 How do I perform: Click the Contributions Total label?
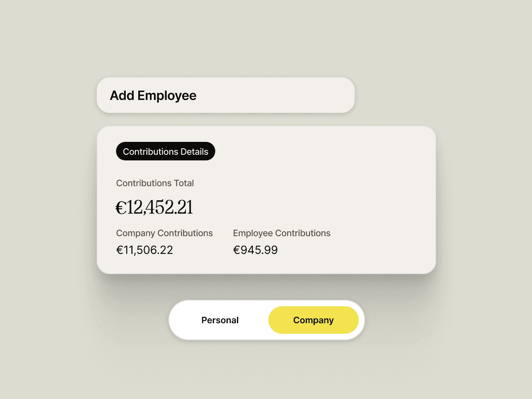[x=155, y=183]
